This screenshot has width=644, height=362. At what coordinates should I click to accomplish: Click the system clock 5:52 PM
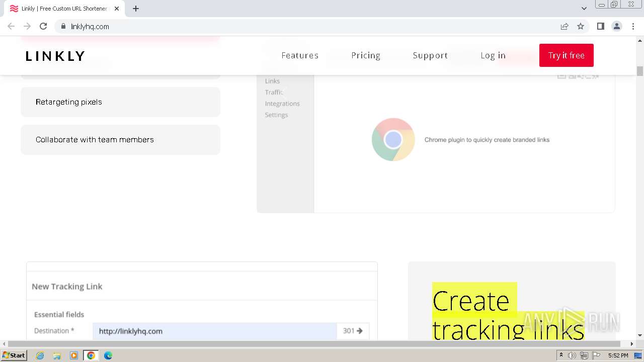click(618, 355)
